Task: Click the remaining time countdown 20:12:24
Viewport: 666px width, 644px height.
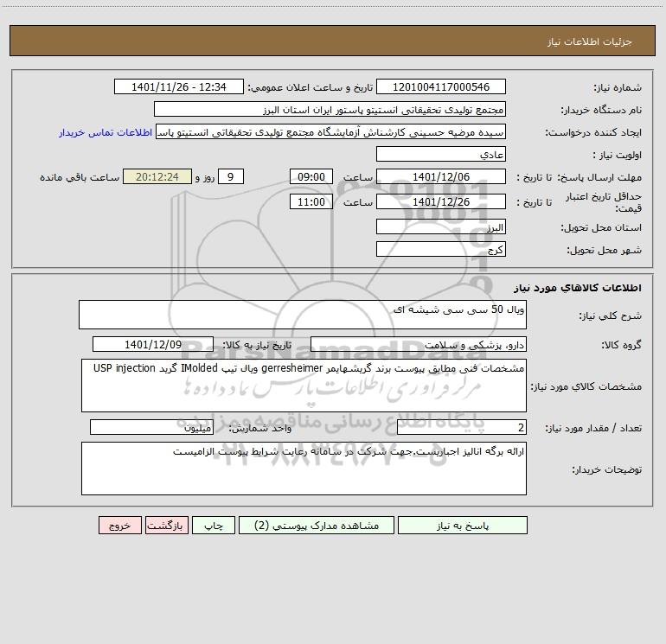Action: click(157, 176)
